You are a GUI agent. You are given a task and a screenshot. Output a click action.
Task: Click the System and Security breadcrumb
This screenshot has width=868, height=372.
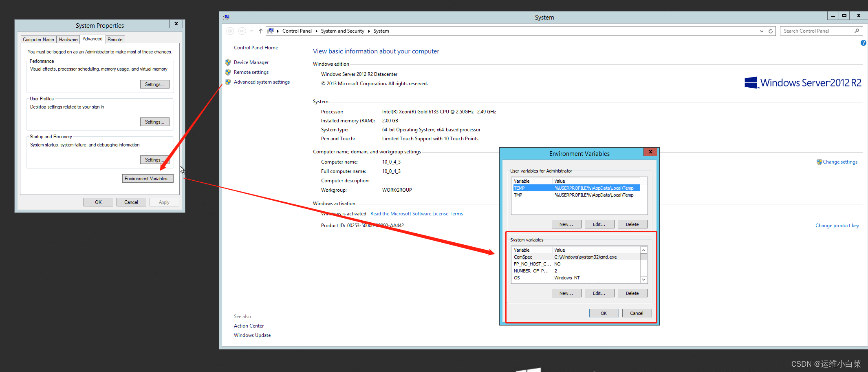(x=342, y=31)
